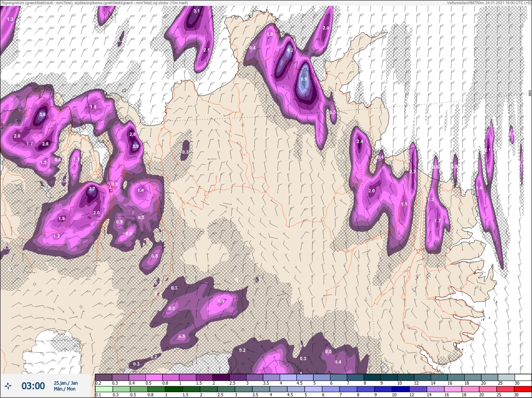Pick the rain legend swatch between 1 and 1.5
532x398 pixels.
[x=174, y=389]
